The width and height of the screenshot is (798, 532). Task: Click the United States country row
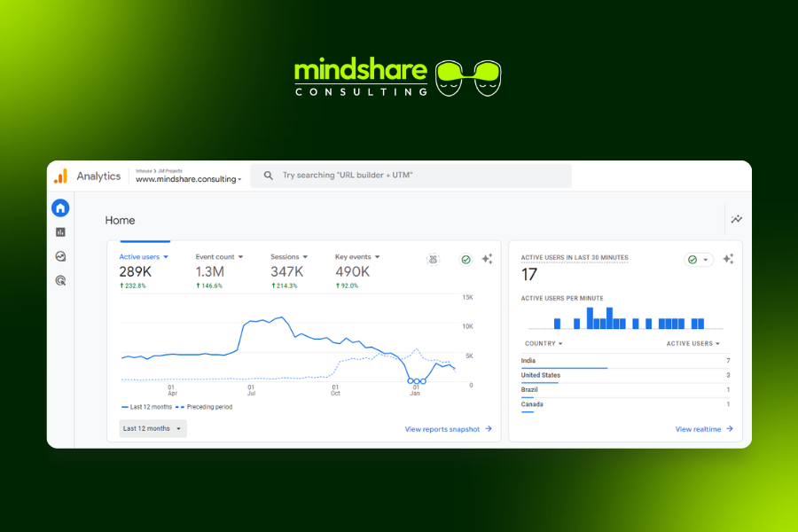[x=625, y=376]
